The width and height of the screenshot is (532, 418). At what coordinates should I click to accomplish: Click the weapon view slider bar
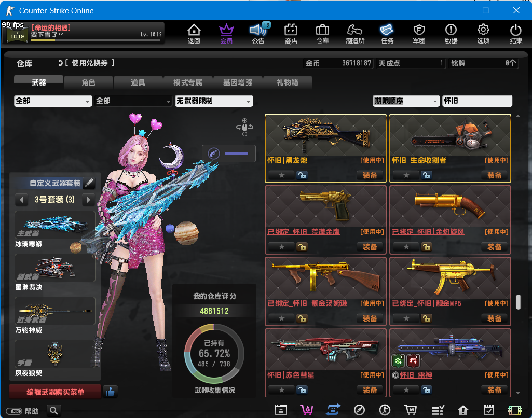pos(237,154)
